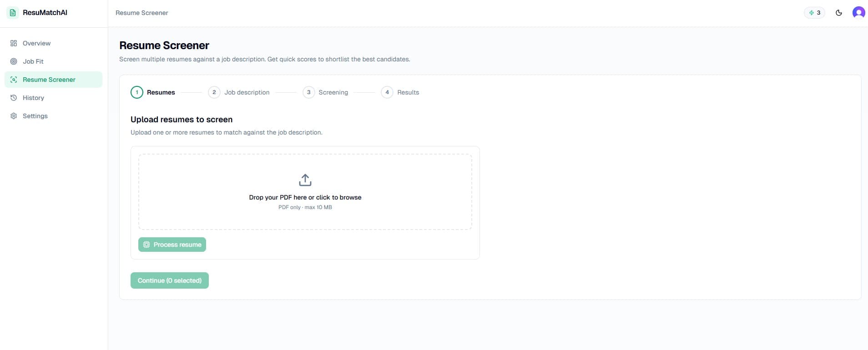Go to step 1 Resumes

click(x=153, y=92)
